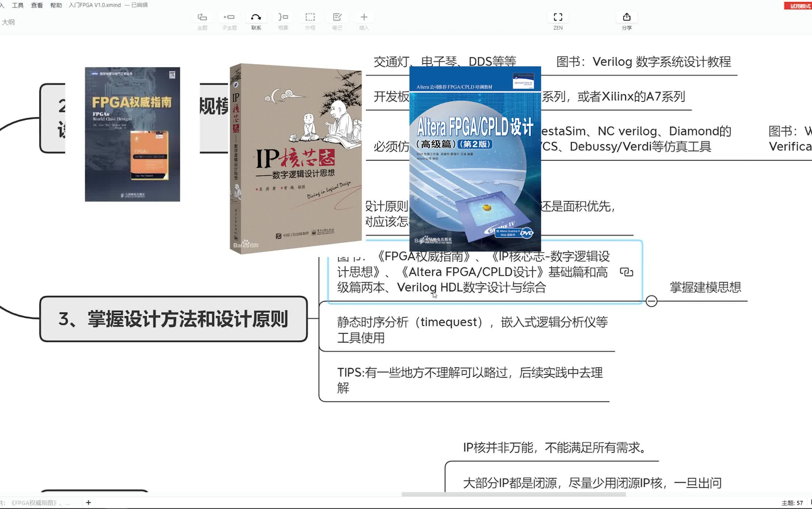Click the 分享 (Share) icon
The height and width of the screenshot is (509, 812).
point(627,17)
